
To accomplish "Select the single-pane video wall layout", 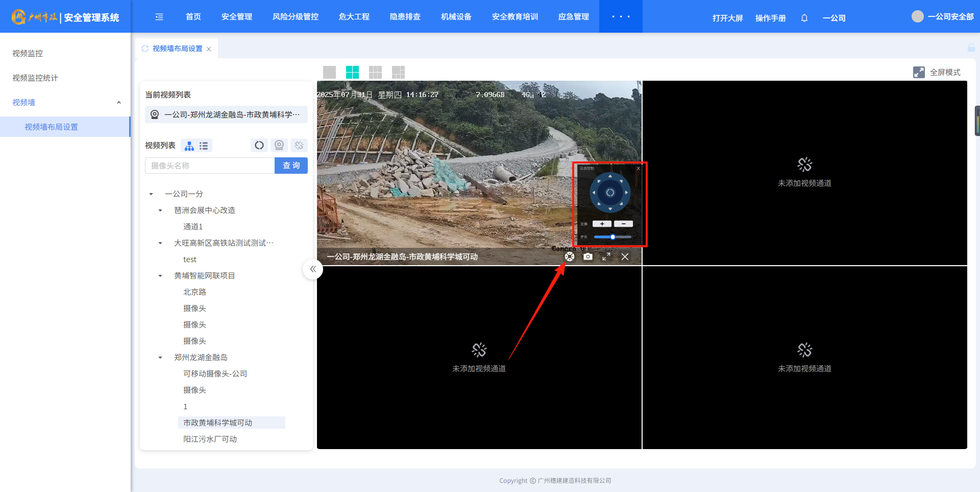I will click(x=330, y=72).
